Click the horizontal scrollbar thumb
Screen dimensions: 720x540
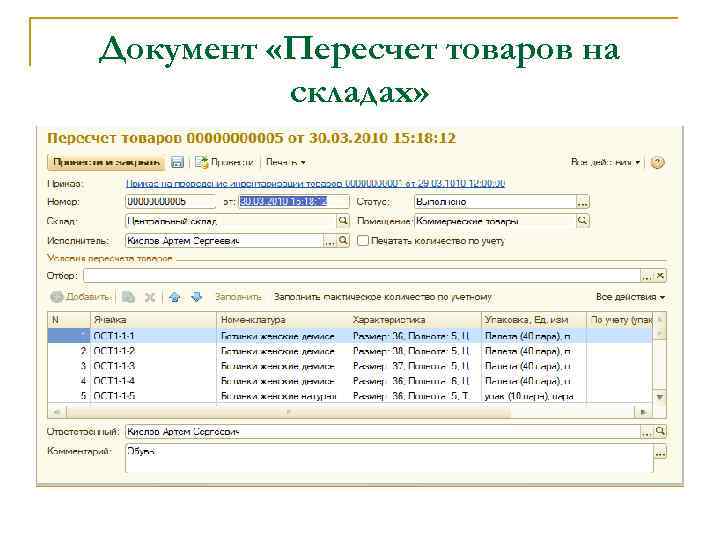288,412
